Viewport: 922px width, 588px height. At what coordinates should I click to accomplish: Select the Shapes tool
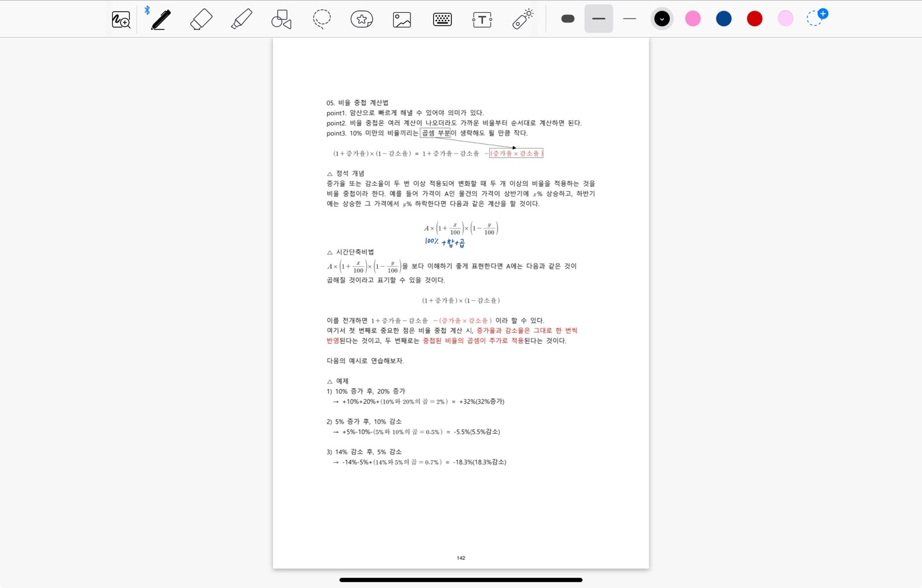tap(281, 19)
